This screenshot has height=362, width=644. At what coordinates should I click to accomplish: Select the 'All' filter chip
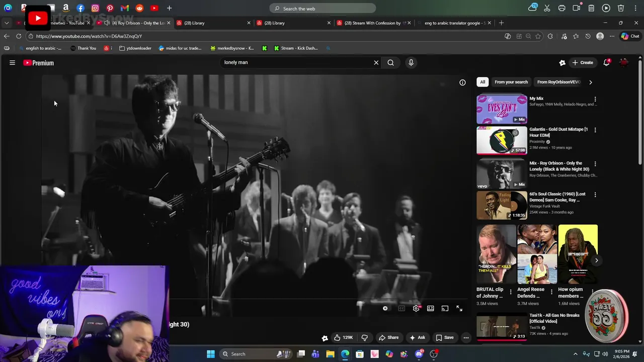click(x=482, y=82)
